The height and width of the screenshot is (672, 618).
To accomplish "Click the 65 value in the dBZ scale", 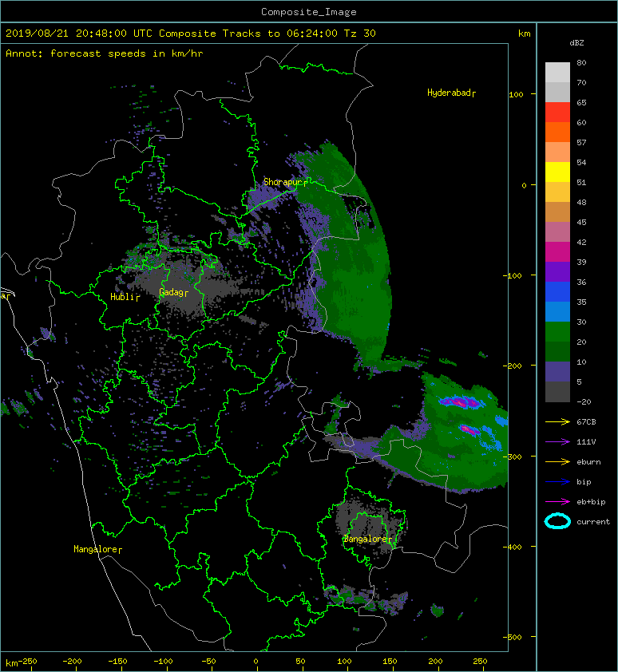I will click(581, 102).
